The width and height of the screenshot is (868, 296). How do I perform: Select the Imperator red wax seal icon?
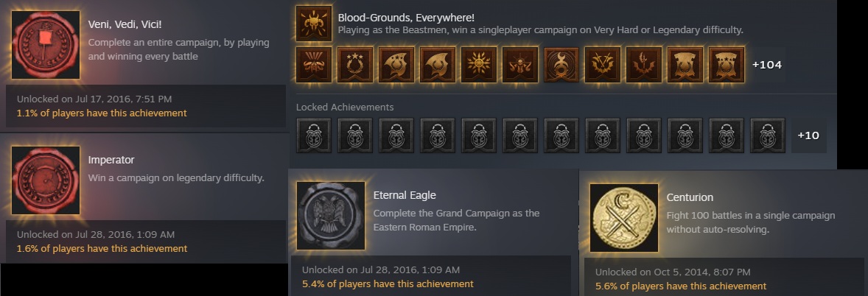tap(46, 180)
